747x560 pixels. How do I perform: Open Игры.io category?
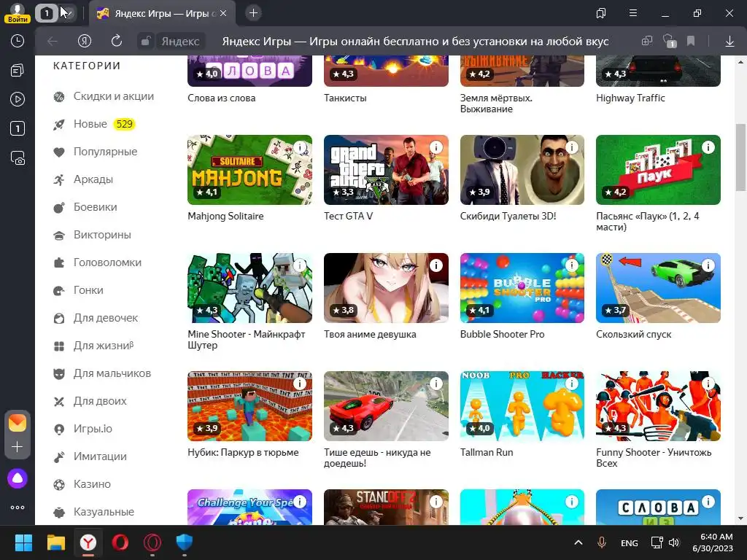pos(83,429)
